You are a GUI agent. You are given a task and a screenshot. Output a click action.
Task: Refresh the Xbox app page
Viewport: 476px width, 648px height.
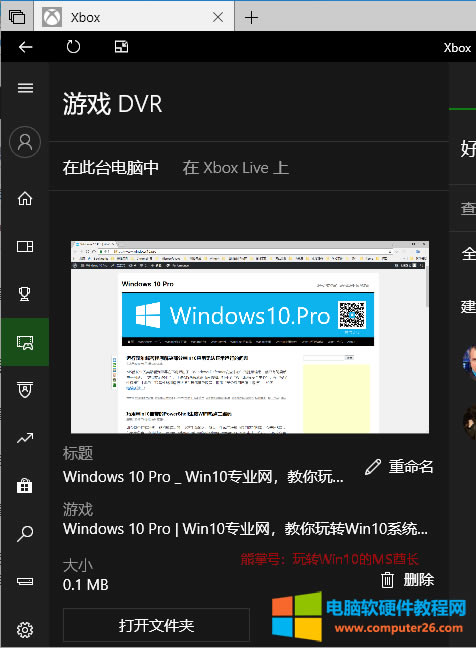pos(73,47)
